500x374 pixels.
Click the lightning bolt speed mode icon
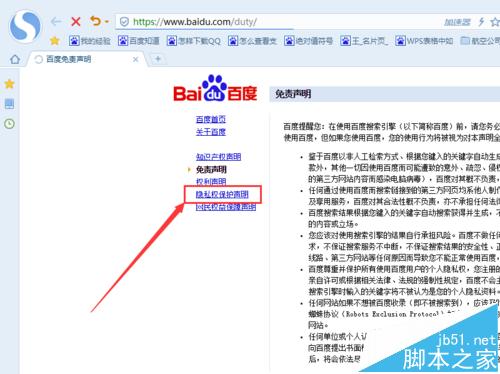481,22
